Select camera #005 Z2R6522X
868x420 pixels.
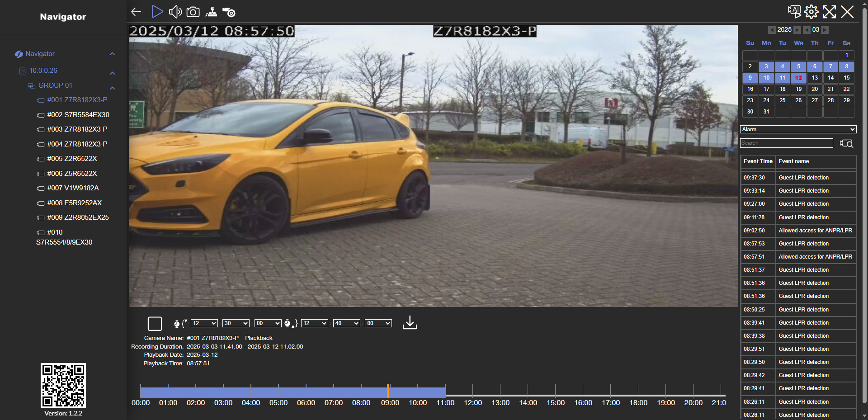pyautogui.click(x=72, y=159)
